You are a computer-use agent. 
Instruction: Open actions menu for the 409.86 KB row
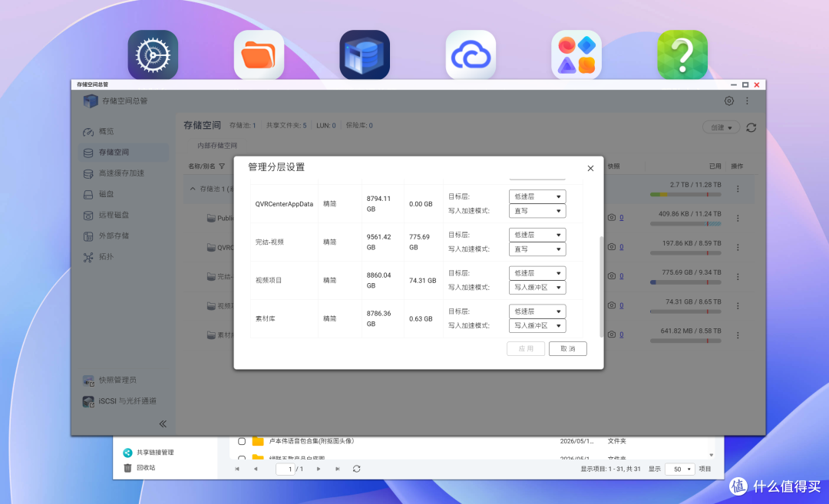(738, 218)
